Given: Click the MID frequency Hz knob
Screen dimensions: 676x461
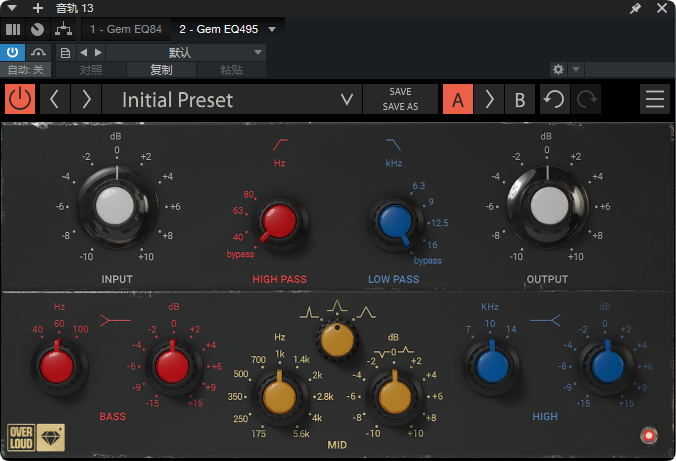Looking at the screenshot, I should point(279,398).
